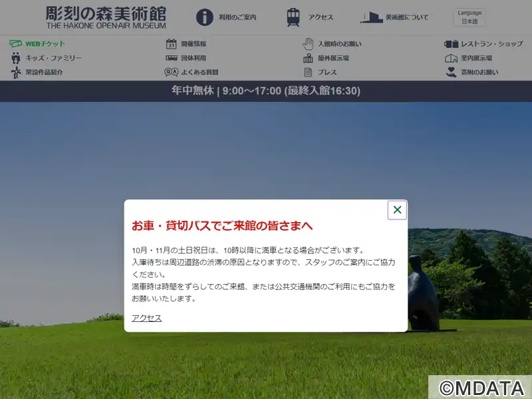
Task: Open the 常設作品紹介 page
Action: pos(44,72)
